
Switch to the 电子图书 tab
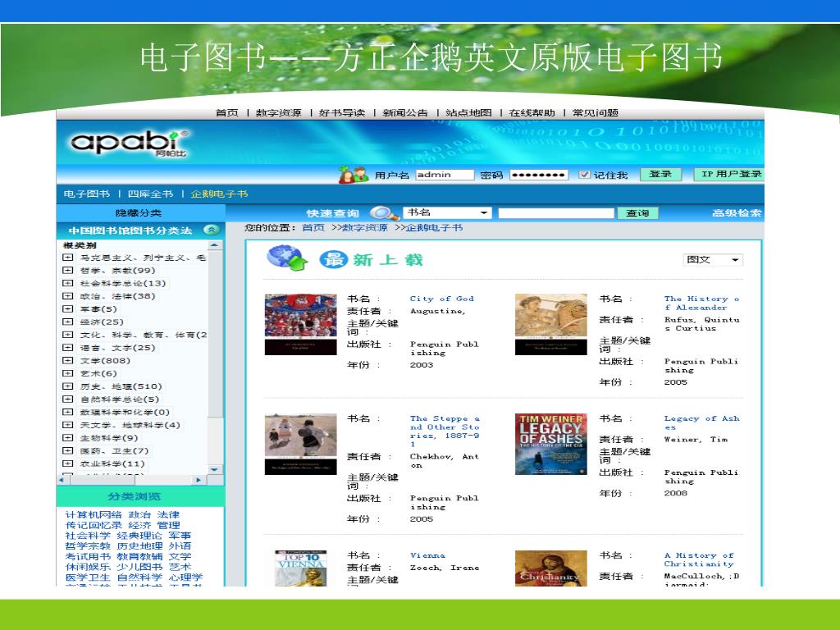click(x=86, y=194)
